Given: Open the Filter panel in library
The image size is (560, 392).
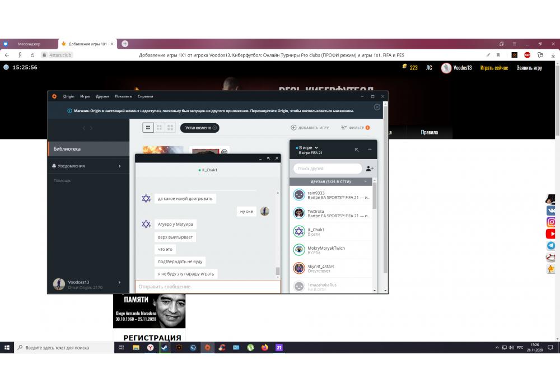Looking at the screenshot, I should pyautogui.click(x=356, y=128).
